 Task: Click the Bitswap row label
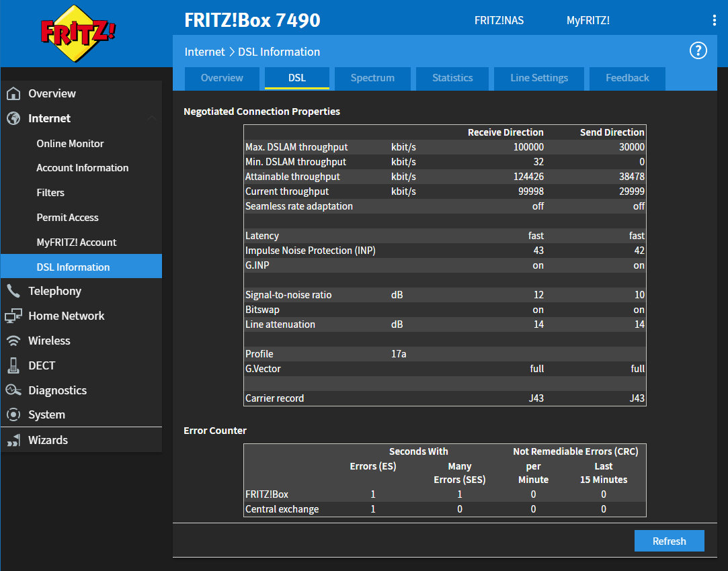[x=262, y=310]
